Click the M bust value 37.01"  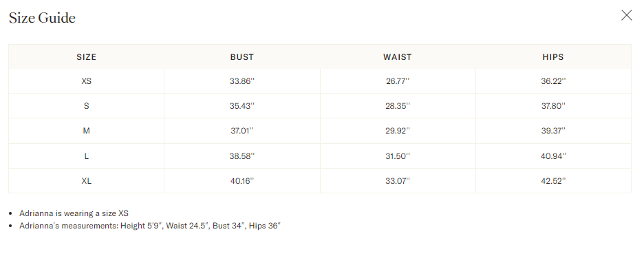pos(242,131)
